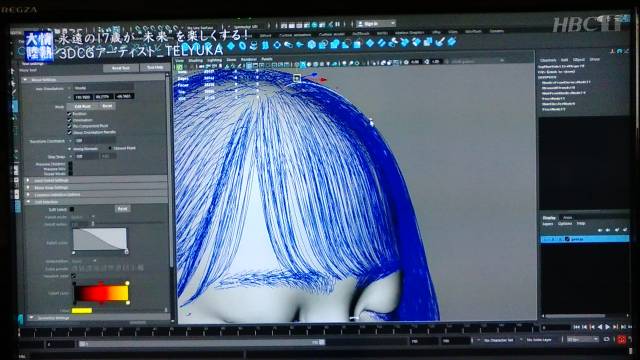Viewport: 640px width, 360px height.
Task: Click Go to end of playback range
Action: point(630,327)
